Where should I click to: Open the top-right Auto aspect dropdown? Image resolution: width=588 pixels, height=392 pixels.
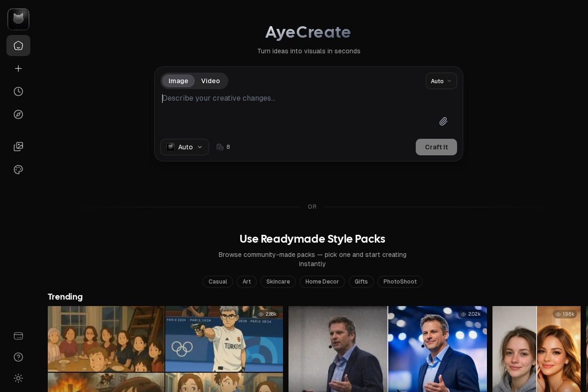(441, 81)
